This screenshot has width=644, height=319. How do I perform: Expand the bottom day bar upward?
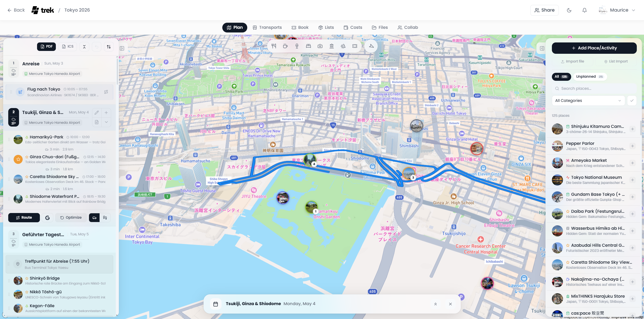coord(436,304)
